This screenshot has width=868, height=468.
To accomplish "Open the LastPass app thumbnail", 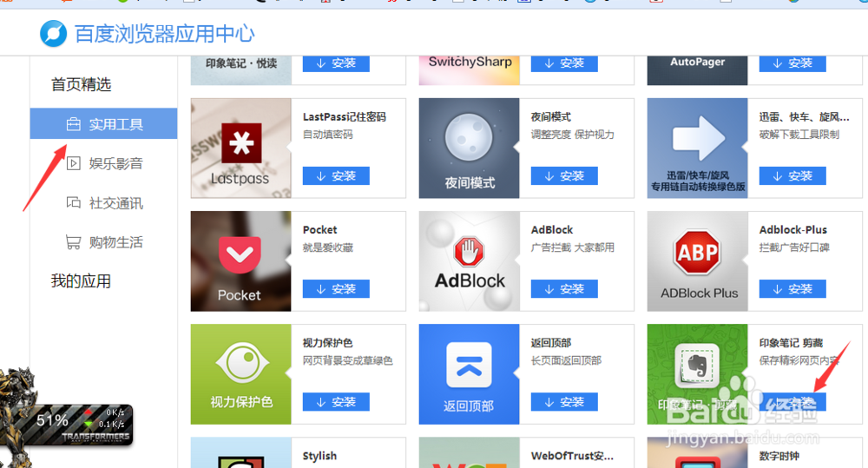I will (240, 148).
